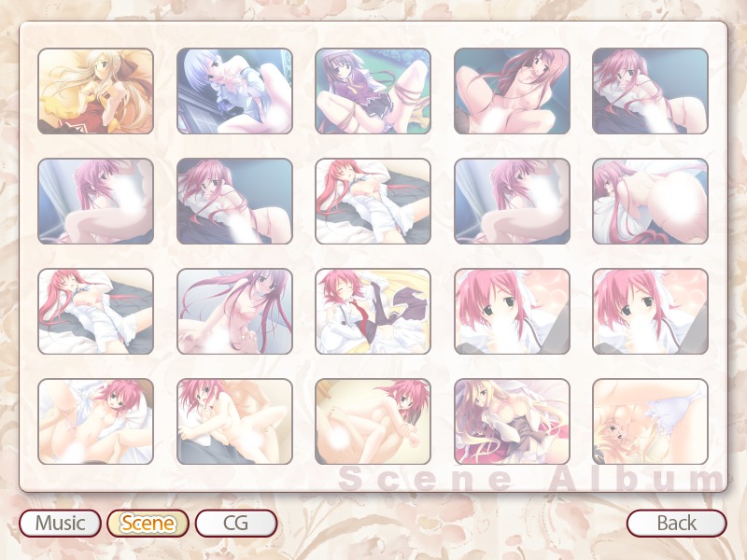This screenshot has width=747, height=560.
Task: Open first thumbnail in top row
Action: click(x=96, y=91)
